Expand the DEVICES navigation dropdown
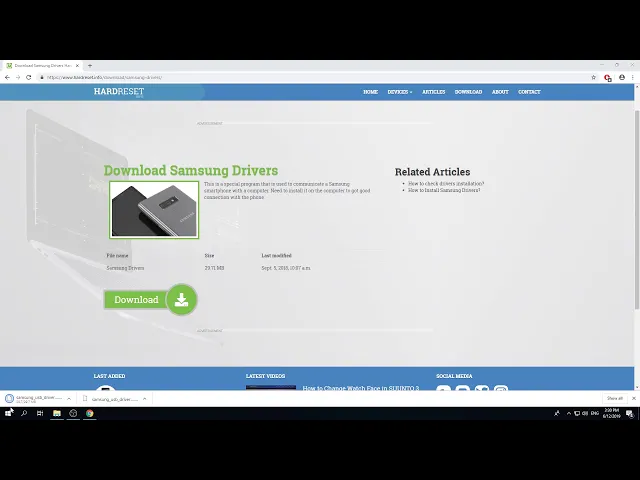 (x=400, y=92)
